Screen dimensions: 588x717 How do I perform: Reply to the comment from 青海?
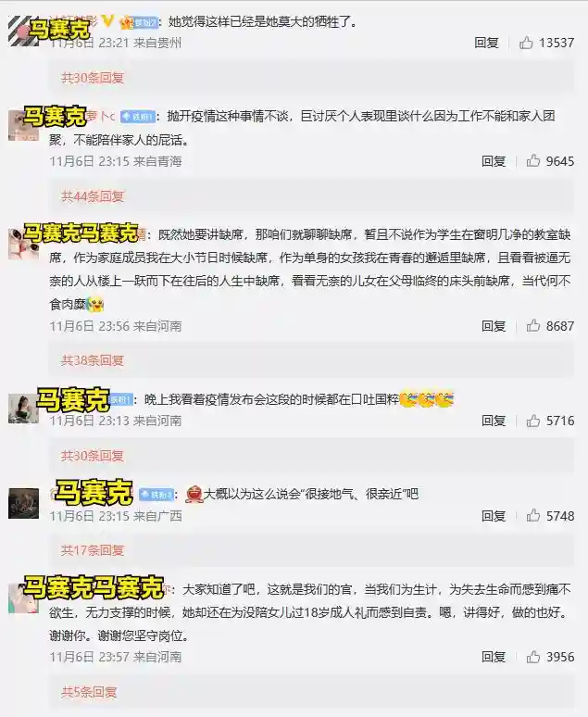click(494, 161)
